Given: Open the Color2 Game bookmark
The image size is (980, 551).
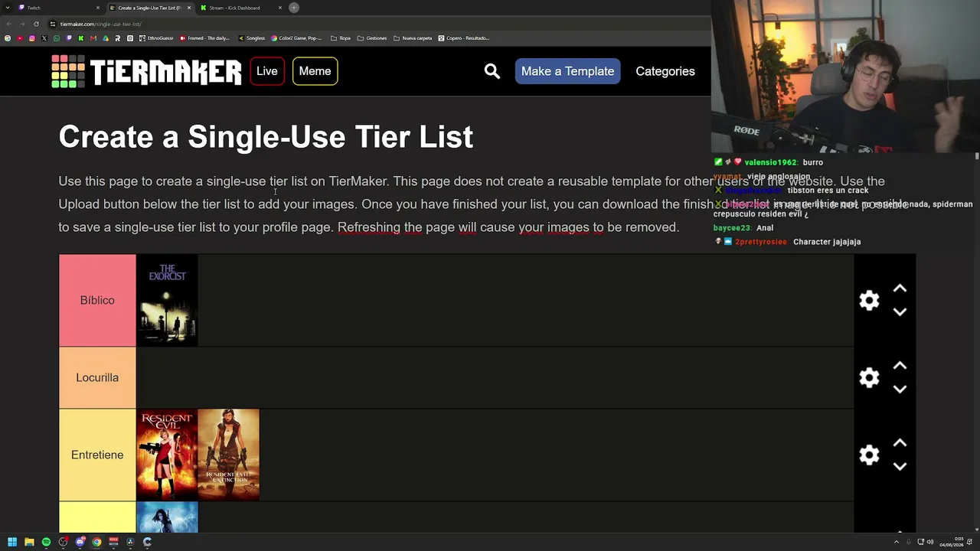Looking at the screenshot, I should pos(296,38).
